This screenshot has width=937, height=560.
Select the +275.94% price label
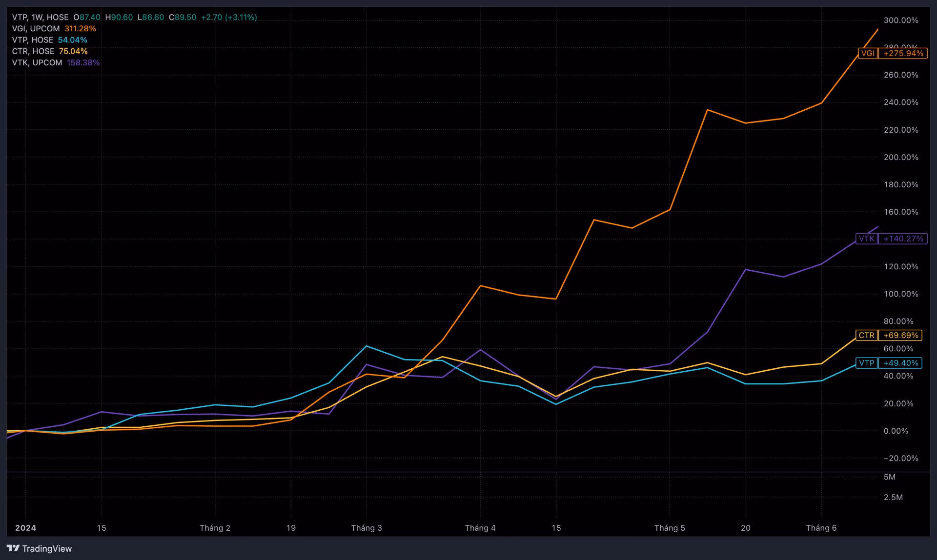click(x=903, y=53)
